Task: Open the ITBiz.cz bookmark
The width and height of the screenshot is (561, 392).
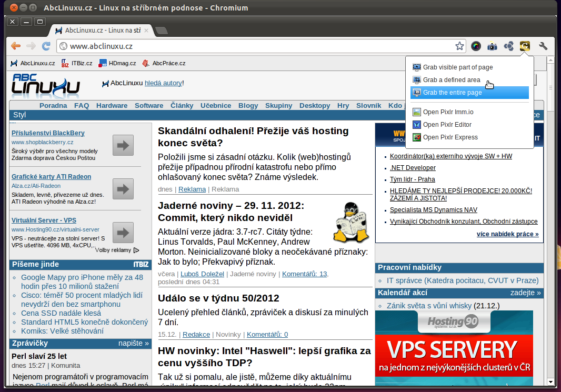Action: [x=77, y=63]
